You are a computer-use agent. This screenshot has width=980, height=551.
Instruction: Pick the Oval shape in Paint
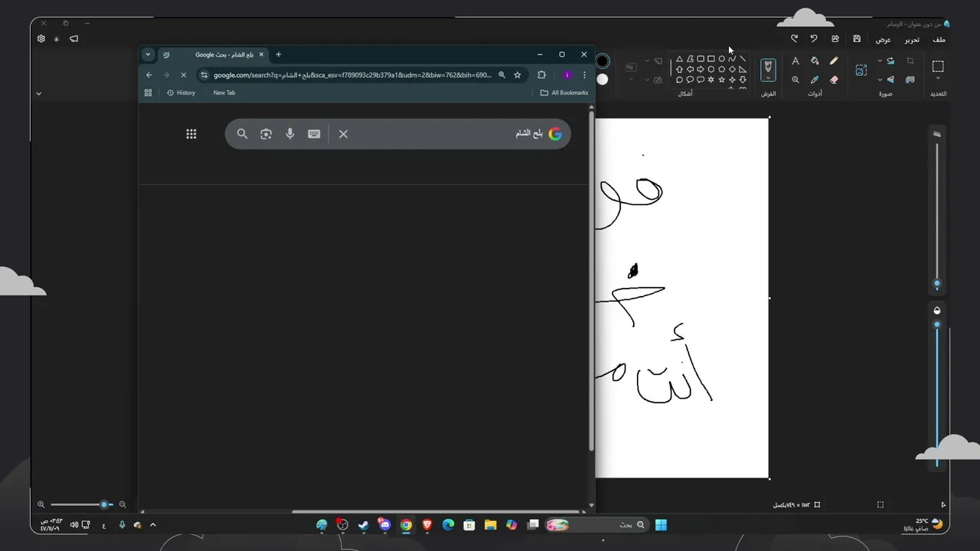[721, 59]
